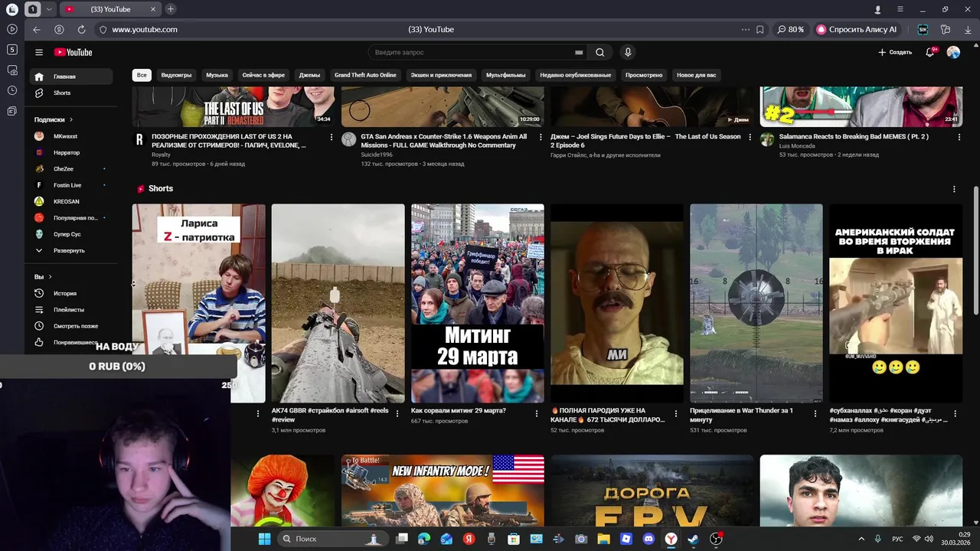
Task: Open the Royalty channel link
Action: [x=161, y=155]
